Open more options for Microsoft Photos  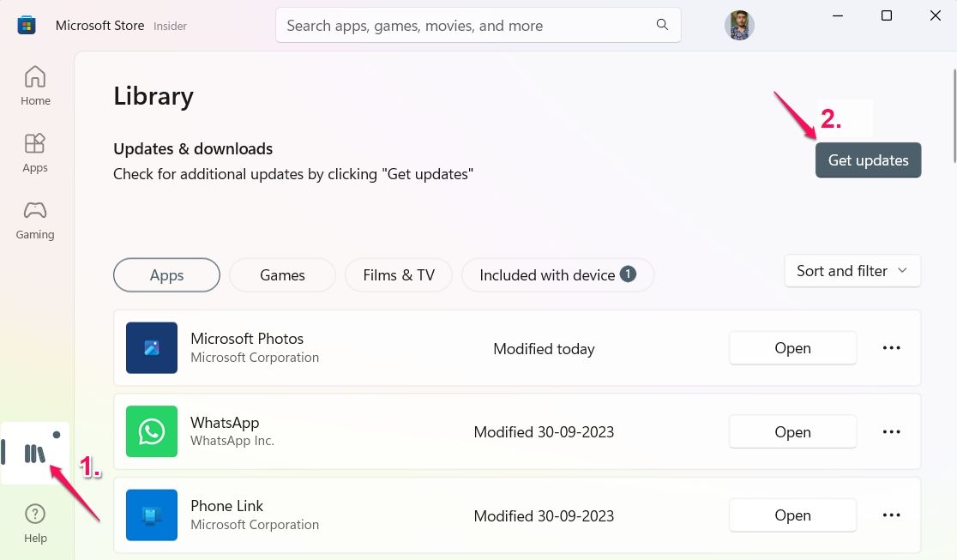click(891, 347)
